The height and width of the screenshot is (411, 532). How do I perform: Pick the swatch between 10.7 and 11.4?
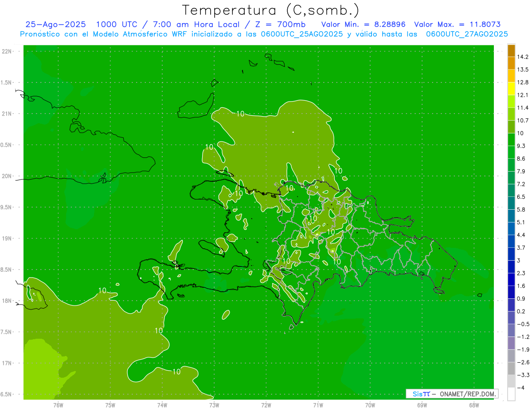pos(511,114)
